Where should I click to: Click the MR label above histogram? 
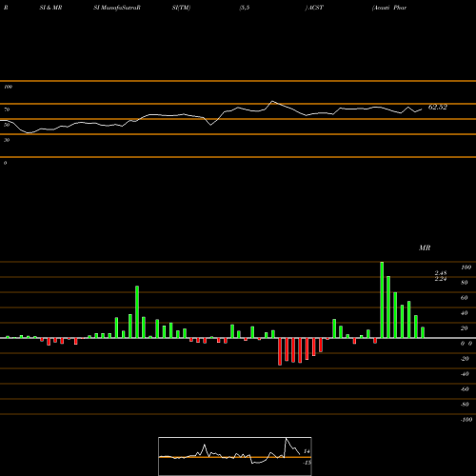click(x=425, y=248)
